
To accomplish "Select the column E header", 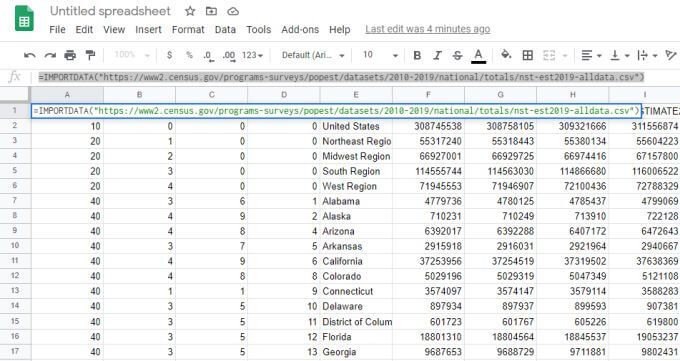I will pos(356,95).
